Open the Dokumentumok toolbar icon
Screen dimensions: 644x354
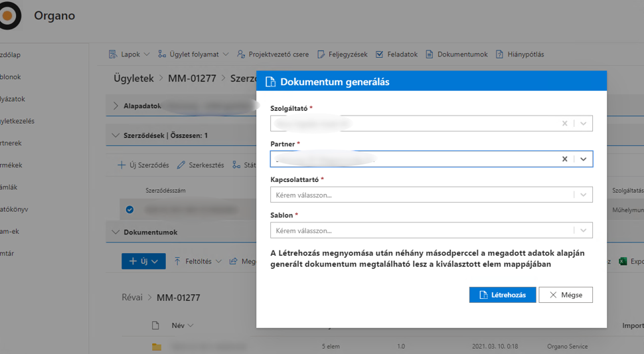[x=430, y=54]
